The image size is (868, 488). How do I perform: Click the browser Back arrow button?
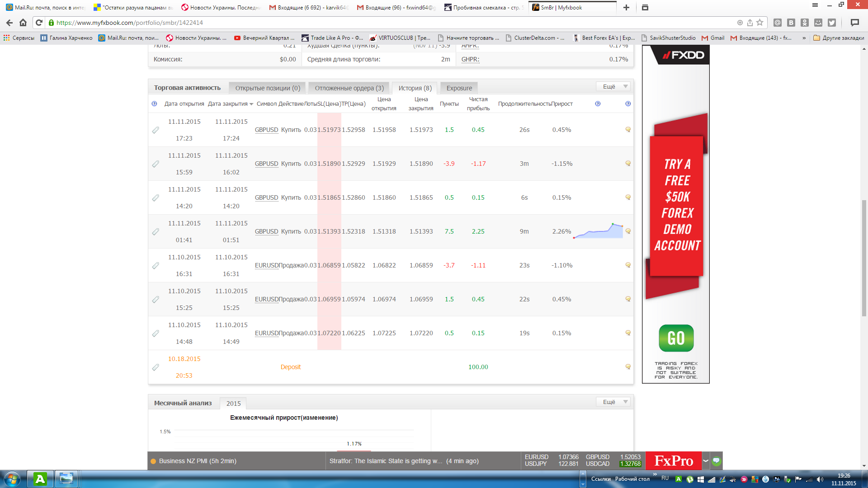[x=9, y=23]
